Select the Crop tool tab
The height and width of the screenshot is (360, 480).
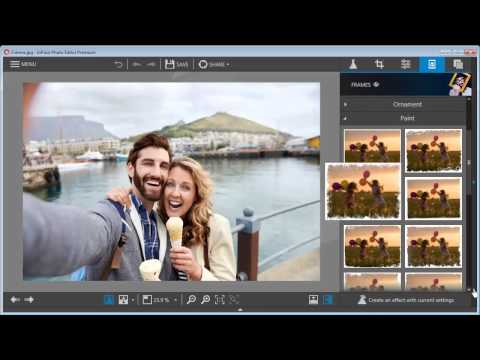379,64
